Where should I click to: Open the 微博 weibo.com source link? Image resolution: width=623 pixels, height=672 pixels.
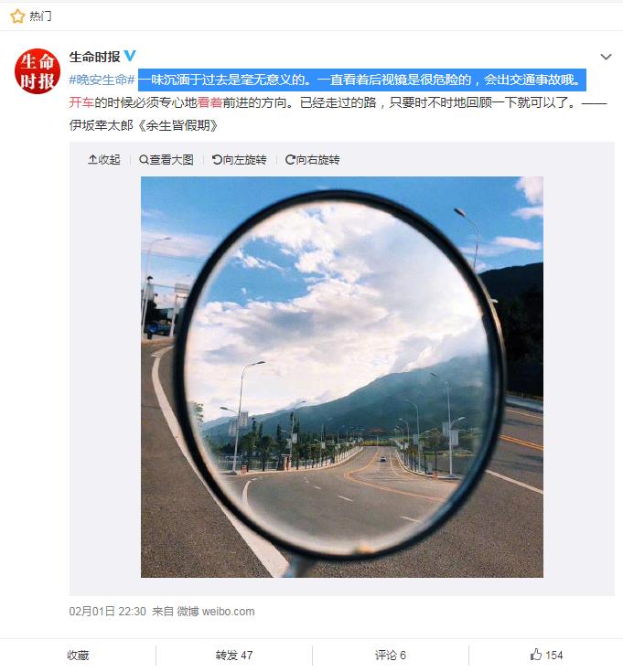(x=216, y=611)
